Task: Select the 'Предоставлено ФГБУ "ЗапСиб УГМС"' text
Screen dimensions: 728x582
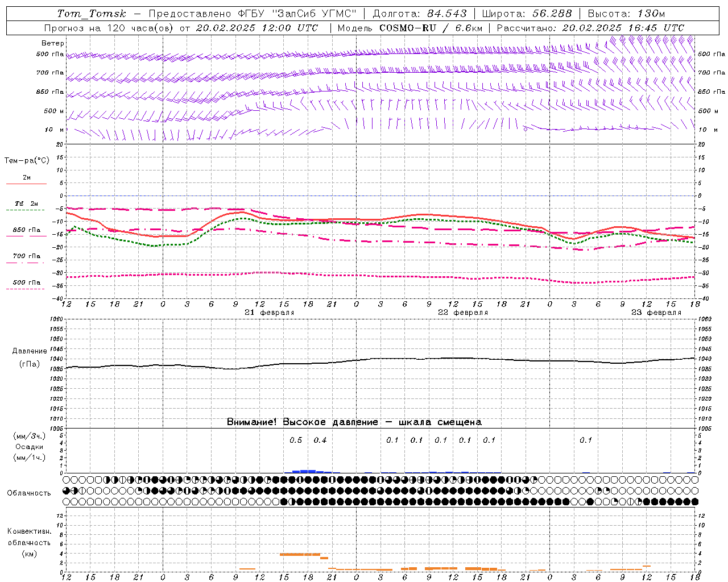Action: click(x=253, y=14)
